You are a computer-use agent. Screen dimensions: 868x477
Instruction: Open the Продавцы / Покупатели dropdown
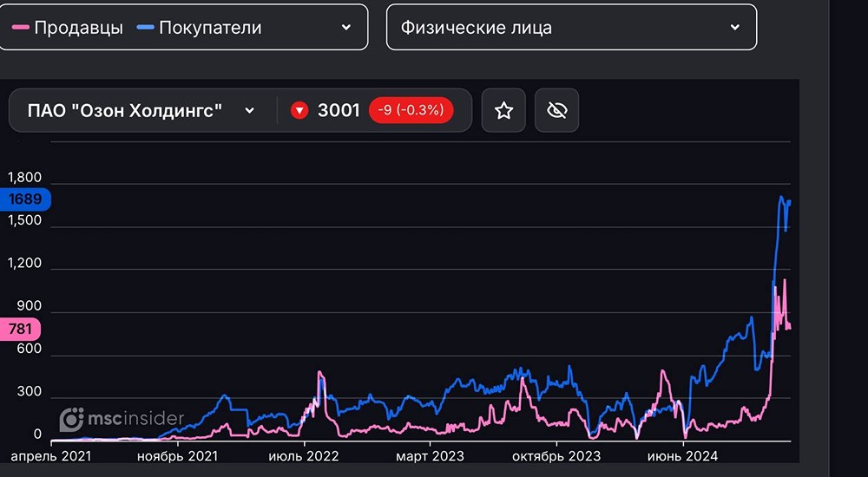click(182, 27)
